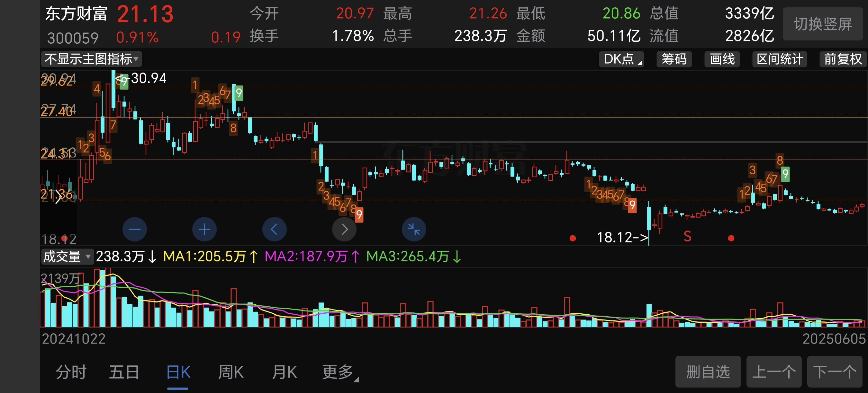Tap the collapse arrows icon on chart
Screen dimensions: 868x393
[414, 230]
